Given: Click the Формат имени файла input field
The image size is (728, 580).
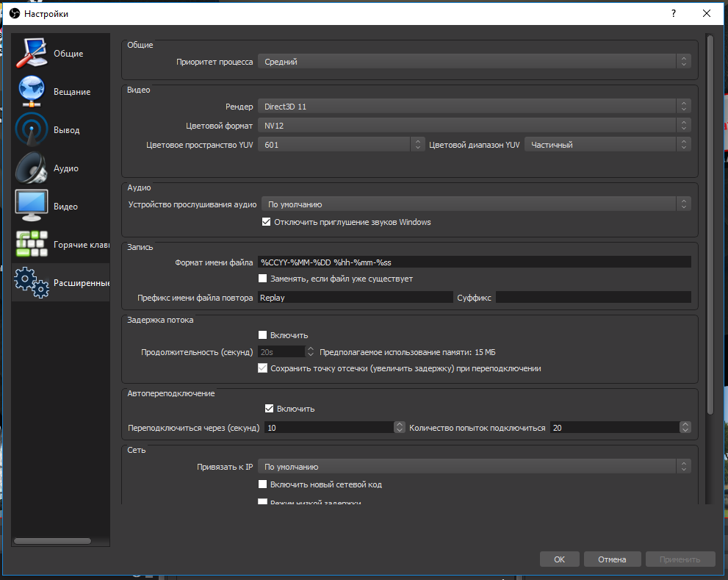Looking at the screenshot, I should point(474,262).
